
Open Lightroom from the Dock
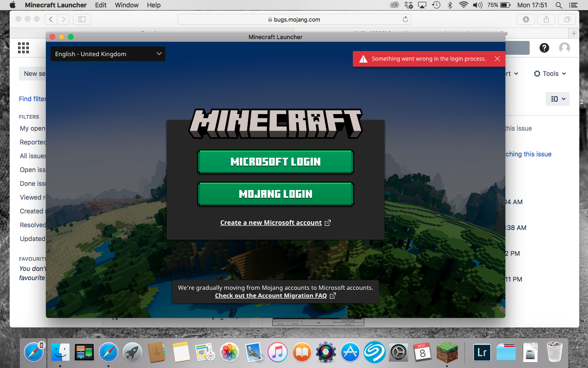tap(482, 353)
